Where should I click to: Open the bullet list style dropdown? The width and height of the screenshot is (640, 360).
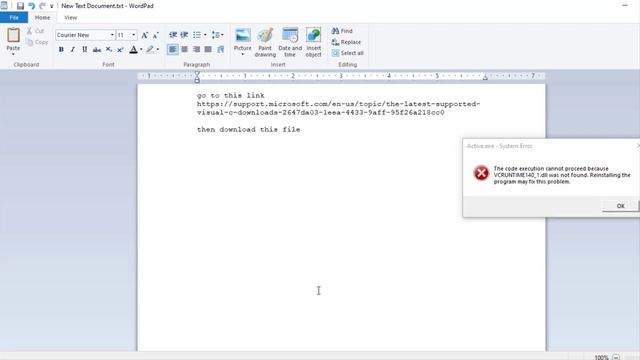click(205, 35)
